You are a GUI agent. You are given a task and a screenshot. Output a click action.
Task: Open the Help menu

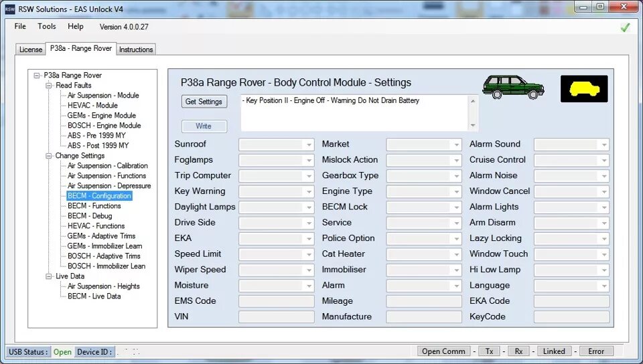(x=76, y=26)
